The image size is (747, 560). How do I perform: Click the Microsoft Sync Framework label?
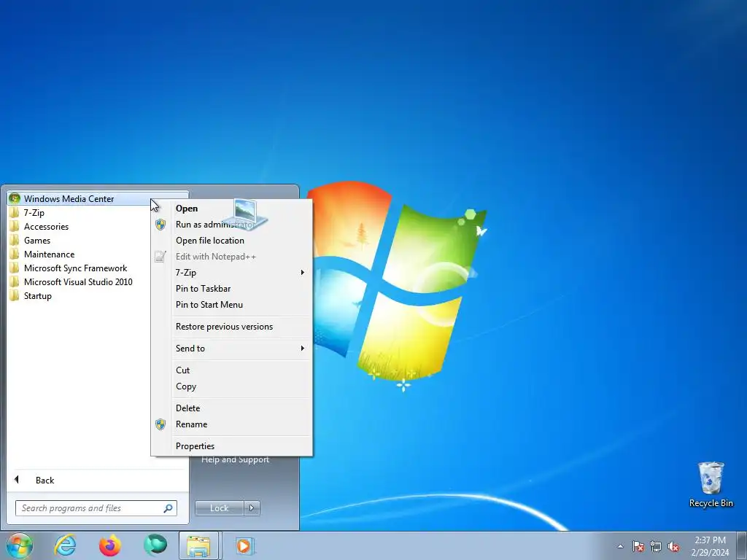click(75, 268)
